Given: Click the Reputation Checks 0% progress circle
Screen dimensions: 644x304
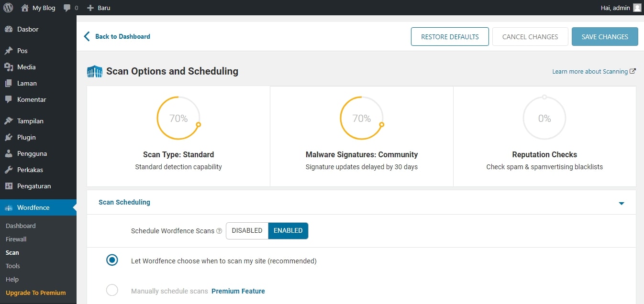Looking at the screenshot, I should (x=544, y=118).
